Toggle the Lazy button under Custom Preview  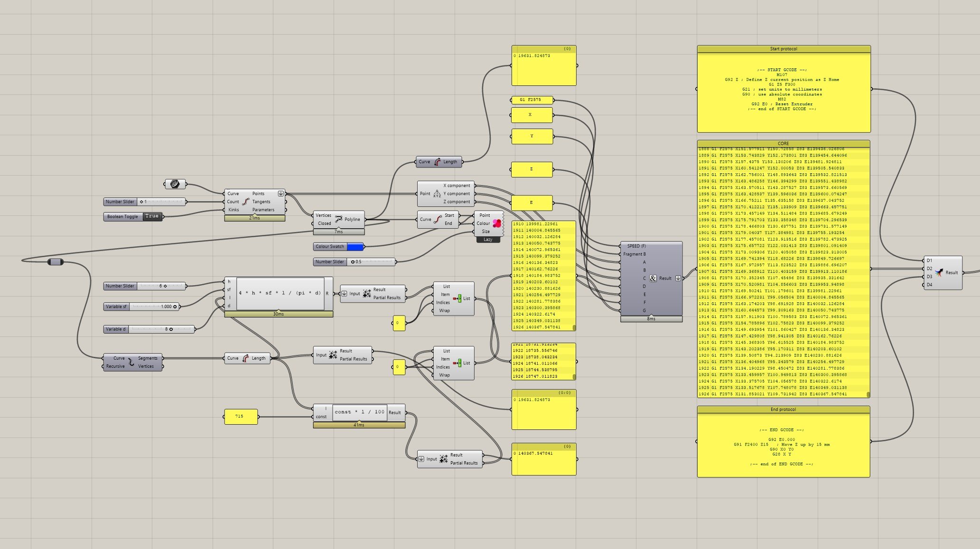[487, 240]
